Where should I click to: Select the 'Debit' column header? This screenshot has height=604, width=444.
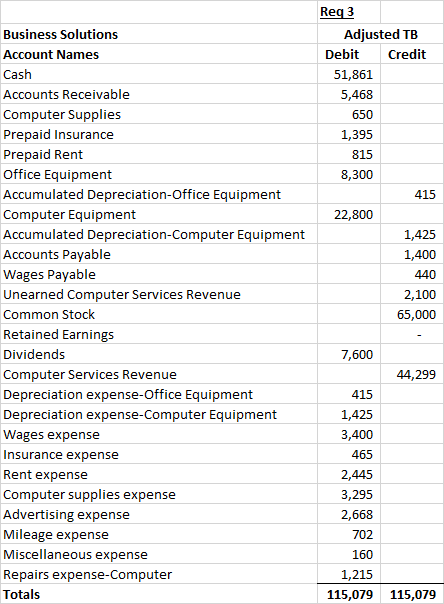pos(342,55)
